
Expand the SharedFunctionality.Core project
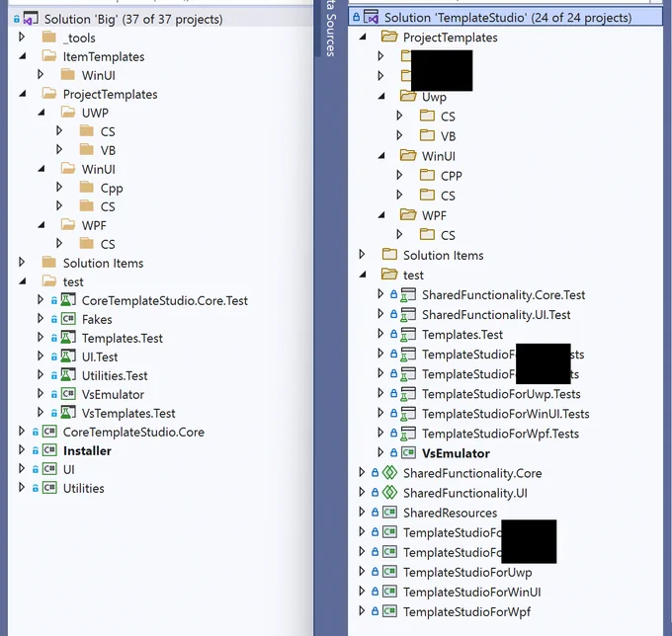tap(362, 472)
